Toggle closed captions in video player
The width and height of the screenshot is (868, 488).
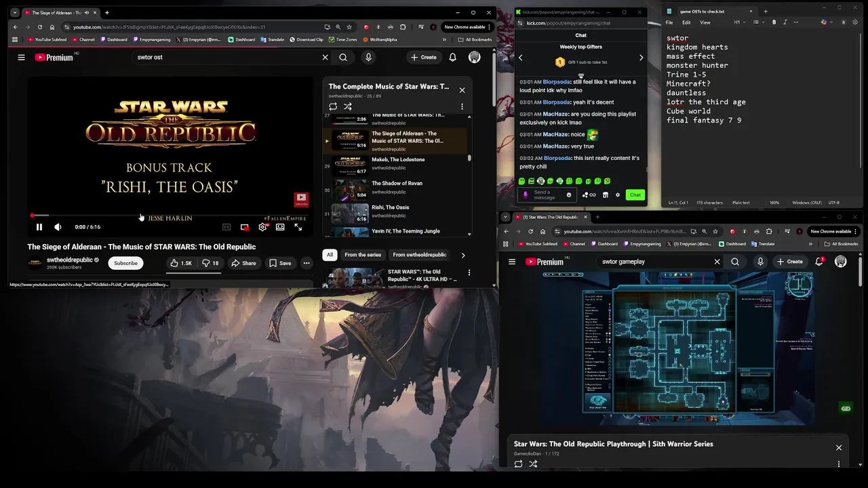coord(226,227)
